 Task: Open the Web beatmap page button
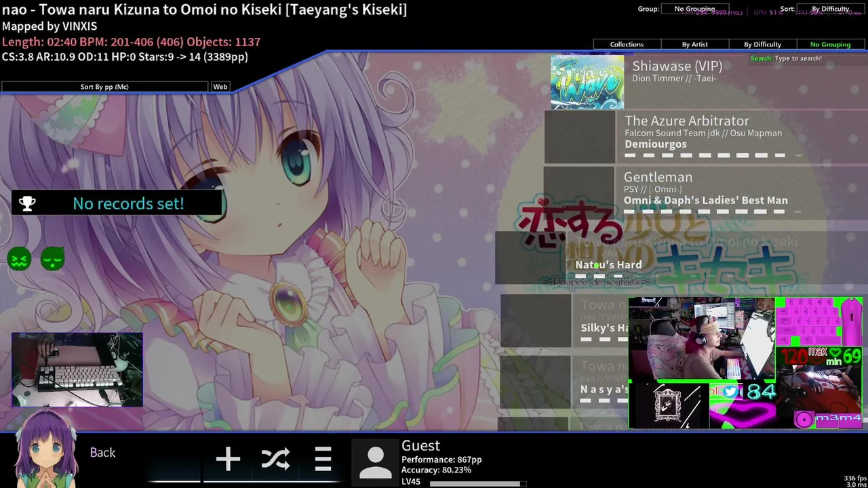click(x=220, y=87)
